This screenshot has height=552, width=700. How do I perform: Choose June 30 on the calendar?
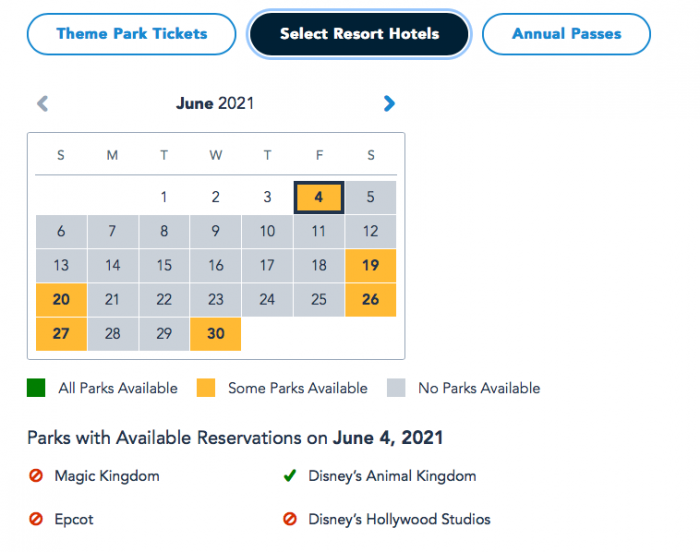click(216, 334)
